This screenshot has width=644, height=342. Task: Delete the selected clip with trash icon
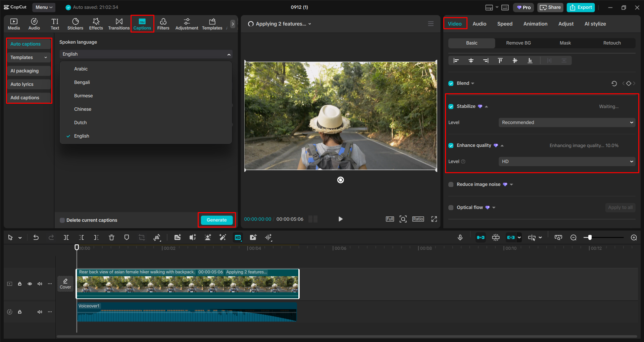point(111,238)
